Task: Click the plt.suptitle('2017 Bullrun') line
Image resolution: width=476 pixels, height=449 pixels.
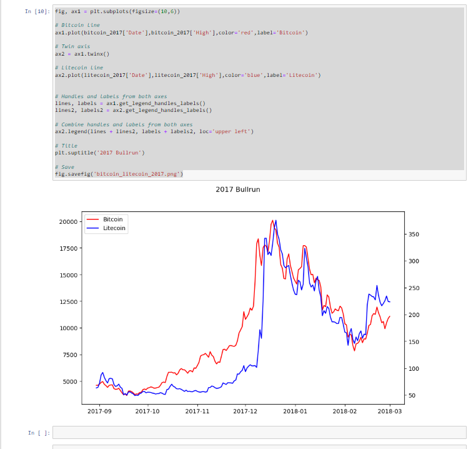Action: pos(99,153)
